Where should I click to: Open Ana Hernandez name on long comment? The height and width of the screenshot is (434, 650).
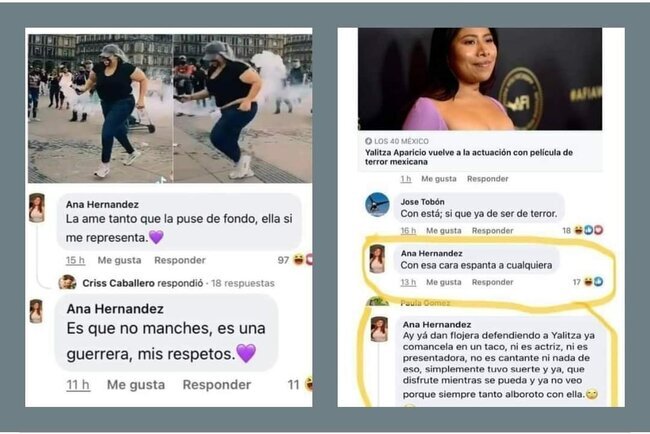click(x=437, y=325)
